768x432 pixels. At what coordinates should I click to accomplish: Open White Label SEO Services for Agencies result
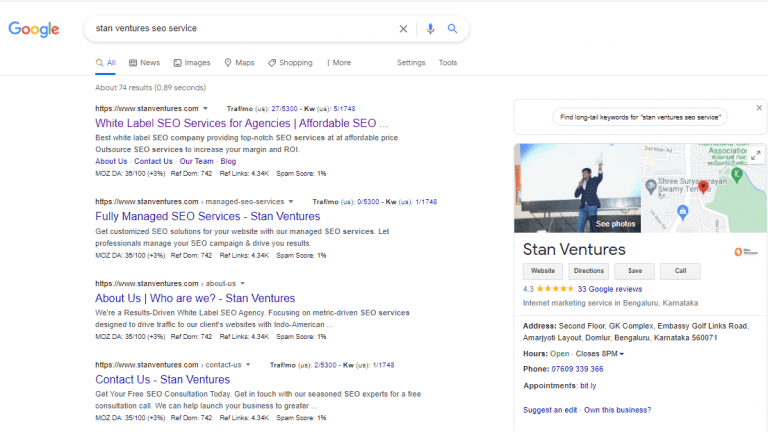click(x=241, y=123)
